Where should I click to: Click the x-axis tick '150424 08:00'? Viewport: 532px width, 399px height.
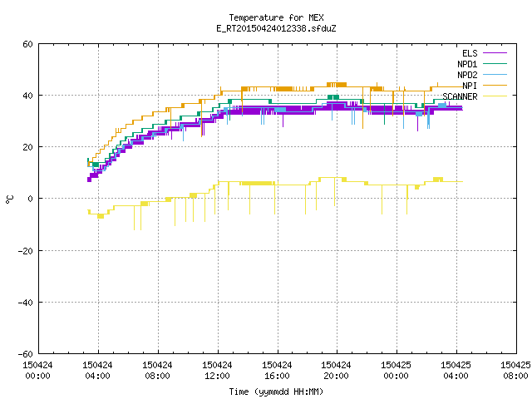pyautogui.click(x=157, y=371)
